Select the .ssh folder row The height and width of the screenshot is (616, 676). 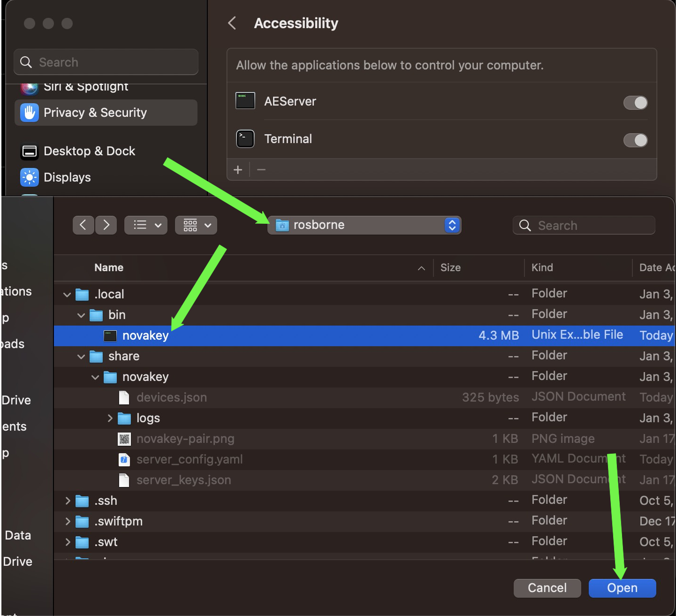[x=365, y=501]
